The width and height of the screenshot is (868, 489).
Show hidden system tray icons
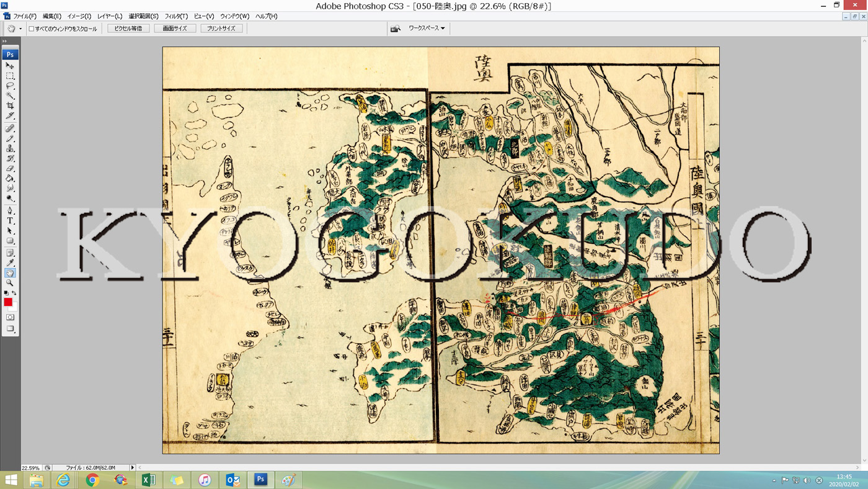coord(774,480)
